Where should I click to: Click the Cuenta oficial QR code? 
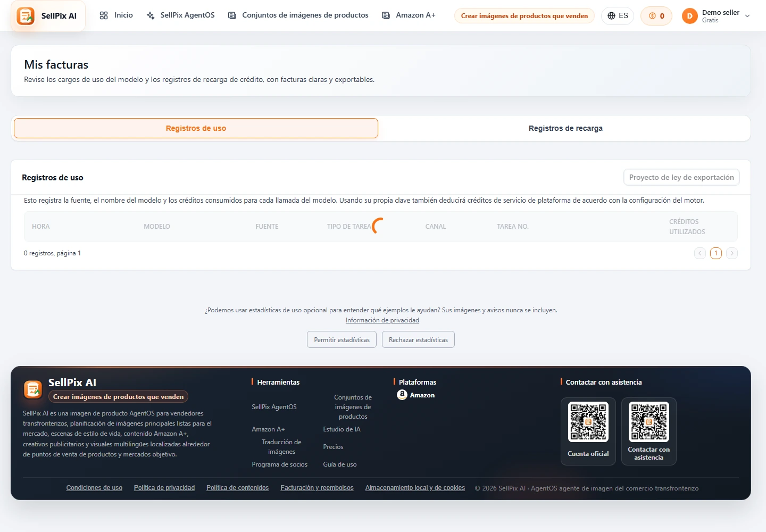(588, 422)
